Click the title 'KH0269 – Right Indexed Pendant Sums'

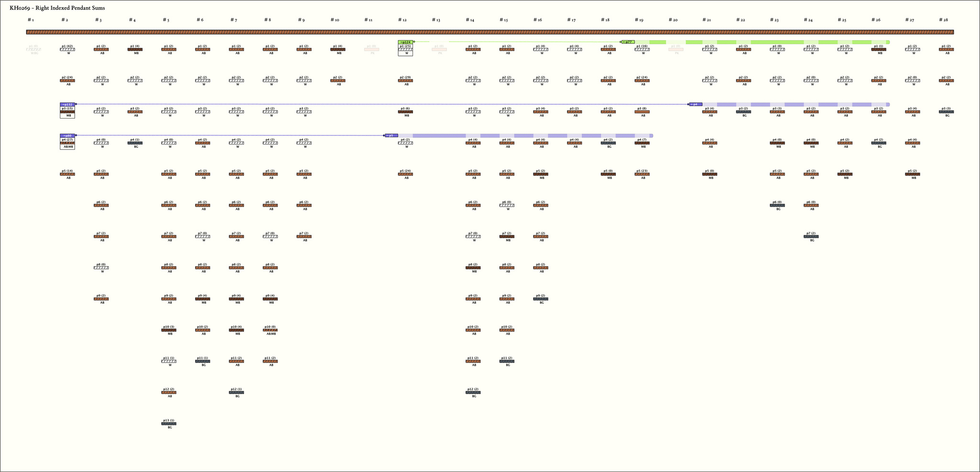point(57,8)
